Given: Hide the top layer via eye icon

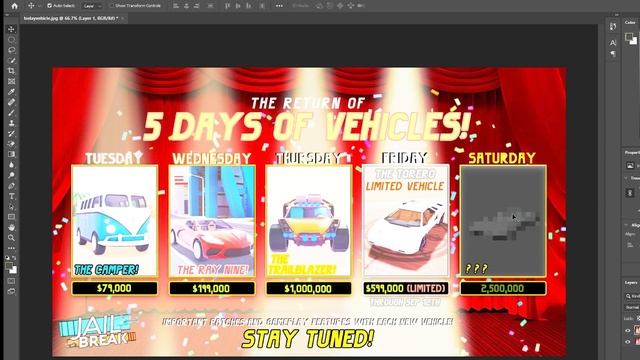Looking at the screenshot, I should [x=628, y=331].
